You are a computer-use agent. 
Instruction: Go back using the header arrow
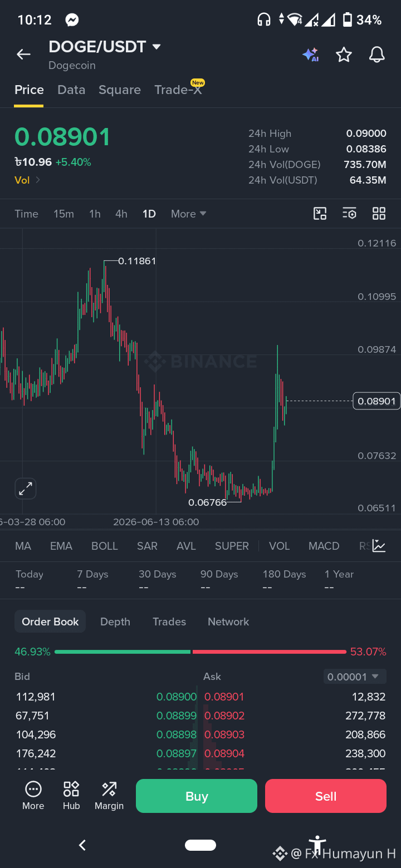click(x=23, y=54)
